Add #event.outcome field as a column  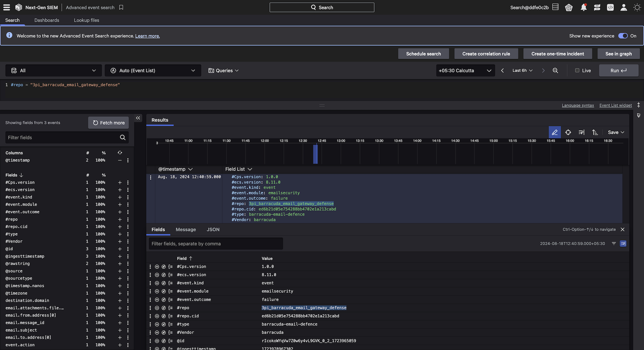(120, 212)
